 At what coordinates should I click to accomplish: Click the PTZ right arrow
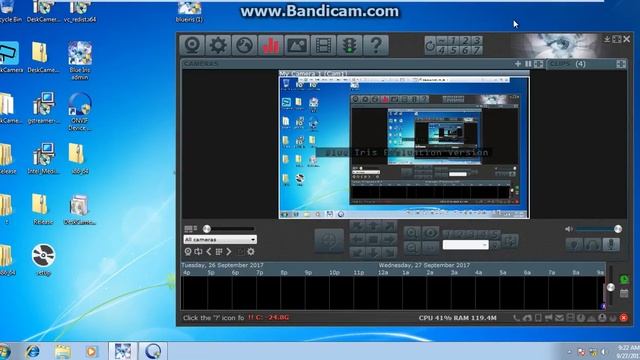[389, 239]
